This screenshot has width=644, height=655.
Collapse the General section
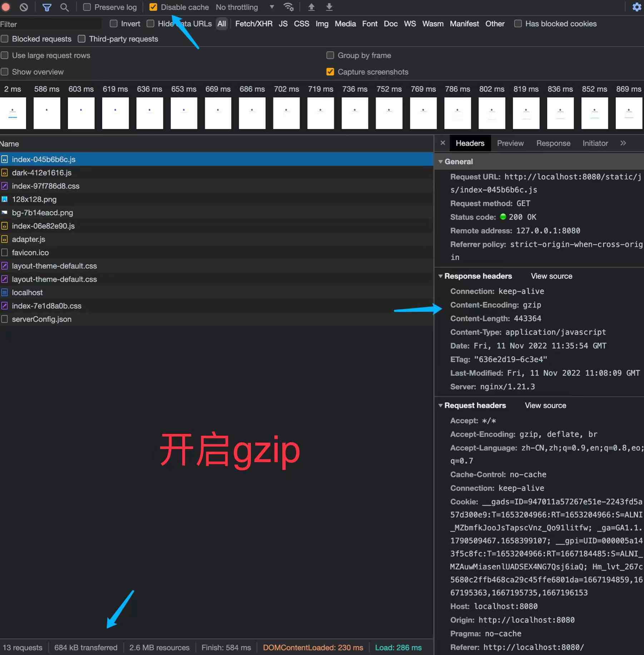click(441, 162)
